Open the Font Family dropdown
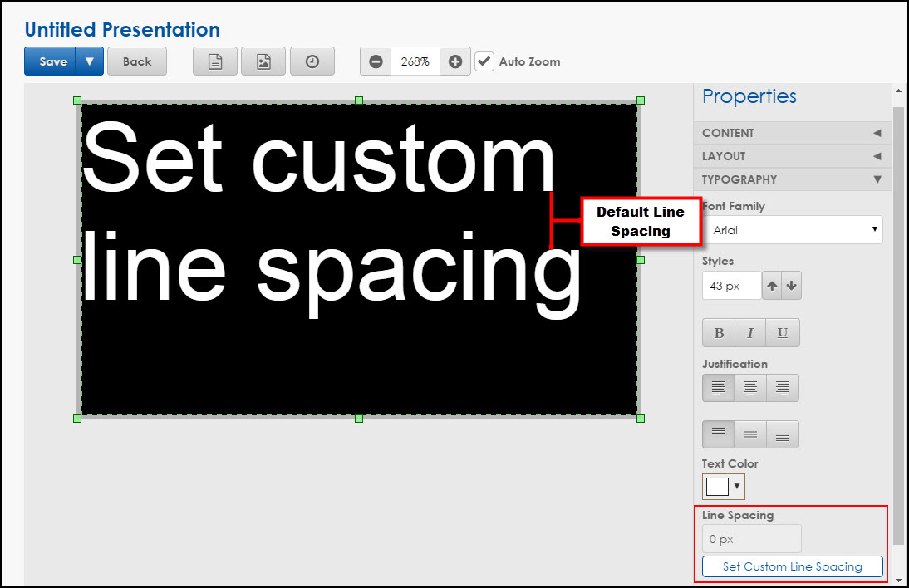 tap(792, 230)
